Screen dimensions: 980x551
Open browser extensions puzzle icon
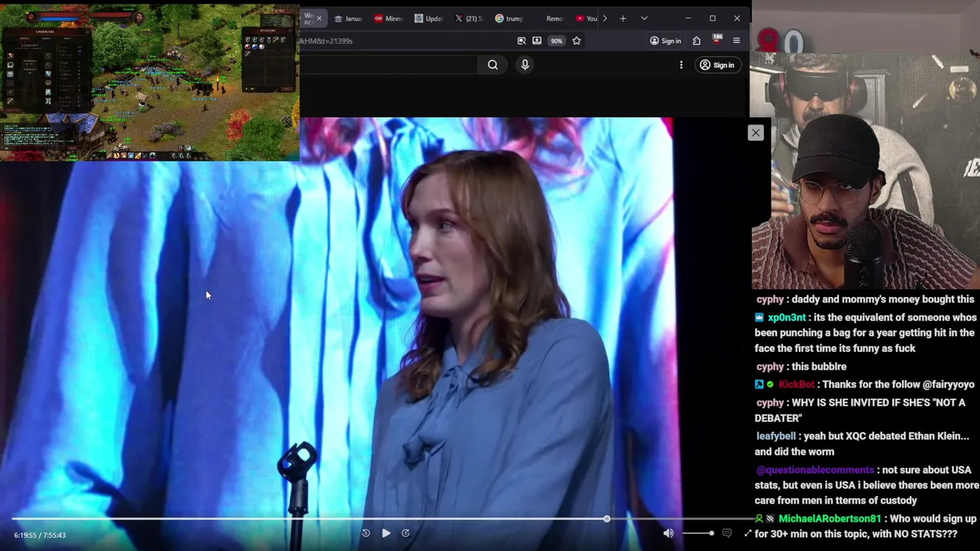[x=697, y=41]
